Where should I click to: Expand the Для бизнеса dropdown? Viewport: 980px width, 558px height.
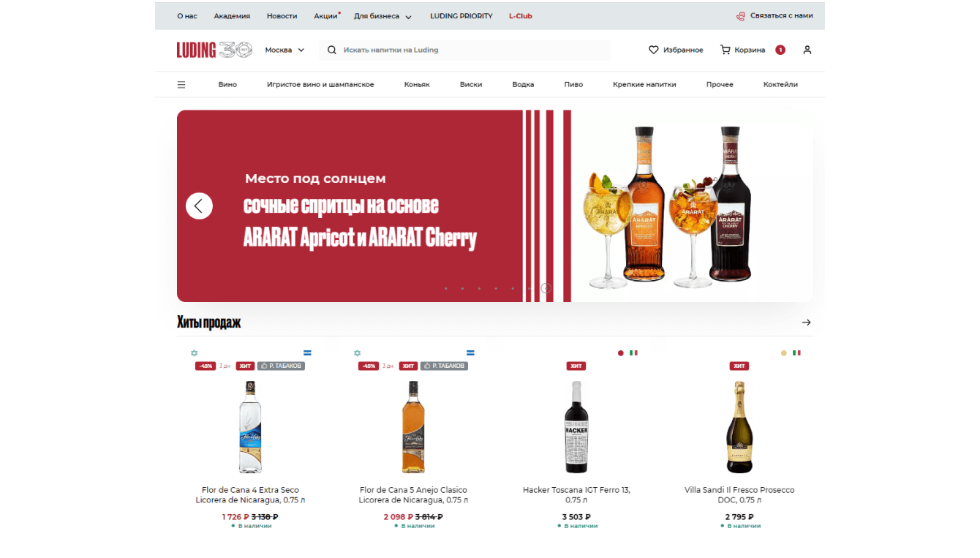pyautogui.click(x=382, y=16)
